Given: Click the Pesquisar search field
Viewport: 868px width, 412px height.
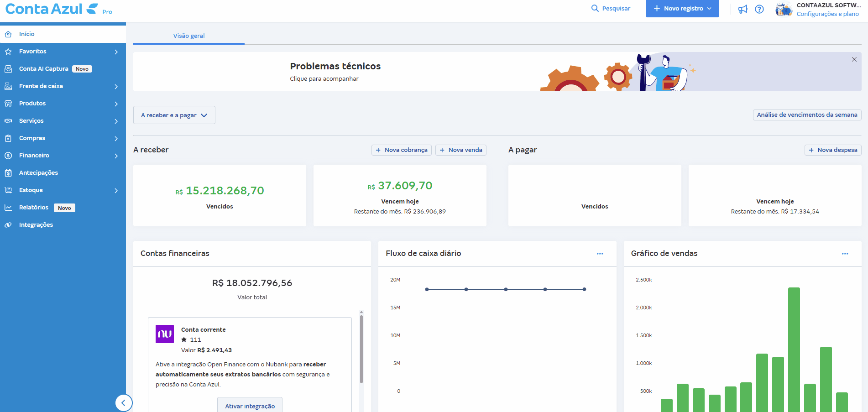Looking at the screenshot, I should (611, 9).
